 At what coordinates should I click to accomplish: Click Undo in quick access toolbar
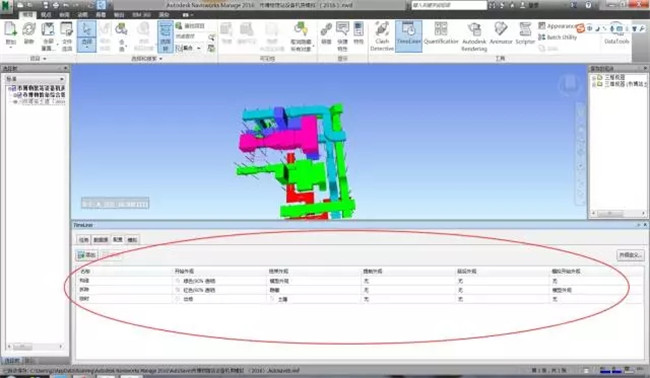pyautogui.click(x=66, y=5)
